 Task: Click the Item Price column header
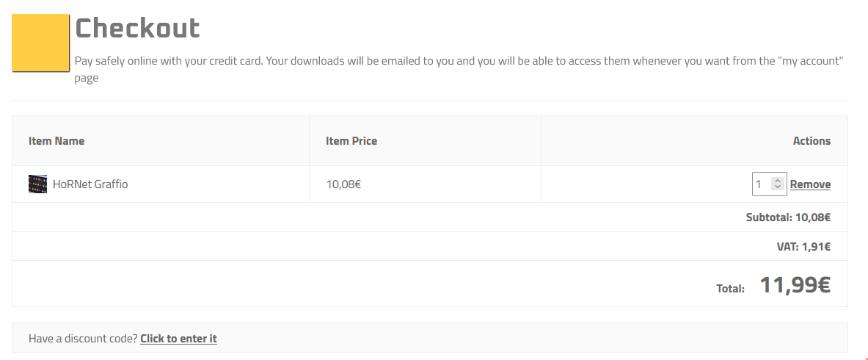(x=351, y=141)
